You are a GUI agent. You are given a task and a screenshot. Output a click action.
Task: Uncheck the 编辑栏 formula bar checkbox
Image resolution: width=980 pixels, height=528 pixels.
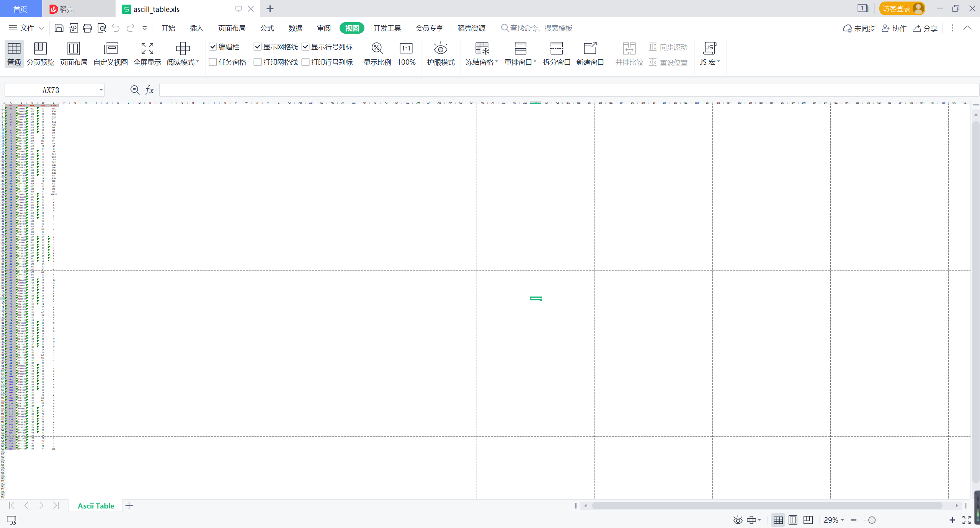(213, 47)
